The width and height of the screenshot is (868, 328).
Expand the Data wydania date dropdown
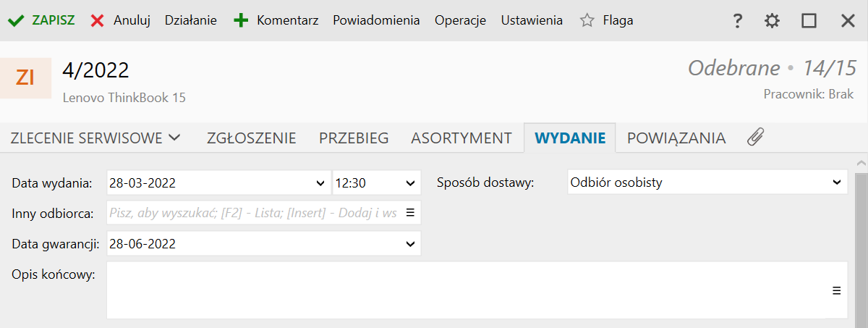321,183
